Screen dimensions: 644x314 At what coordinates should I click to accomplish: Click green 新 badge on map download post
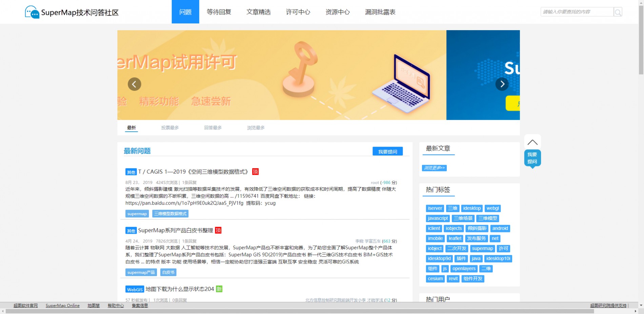[x=219, y=289]
